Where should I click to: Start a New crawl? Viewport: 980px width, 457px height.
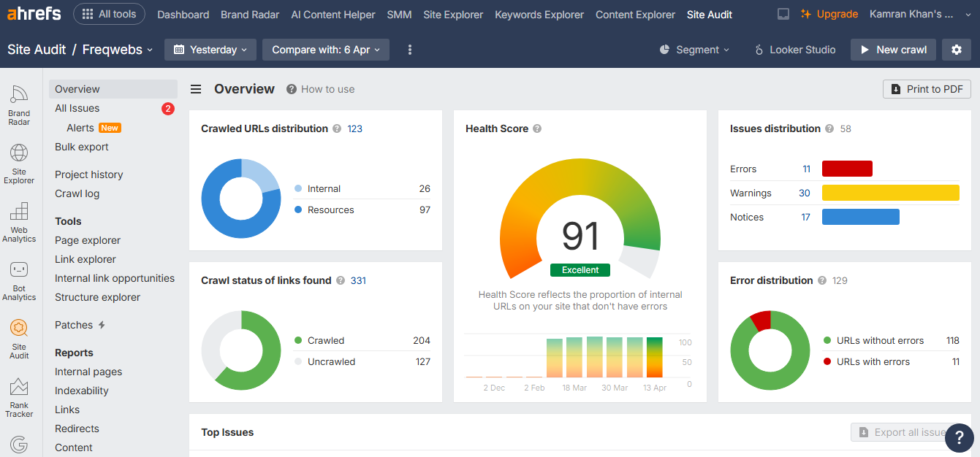click(893, 50)
